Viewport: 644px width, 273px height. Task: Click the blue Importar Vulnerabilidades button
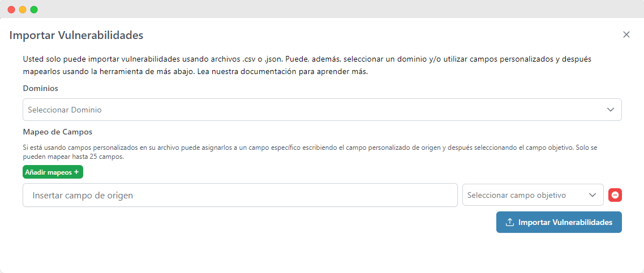click(559, 222)
